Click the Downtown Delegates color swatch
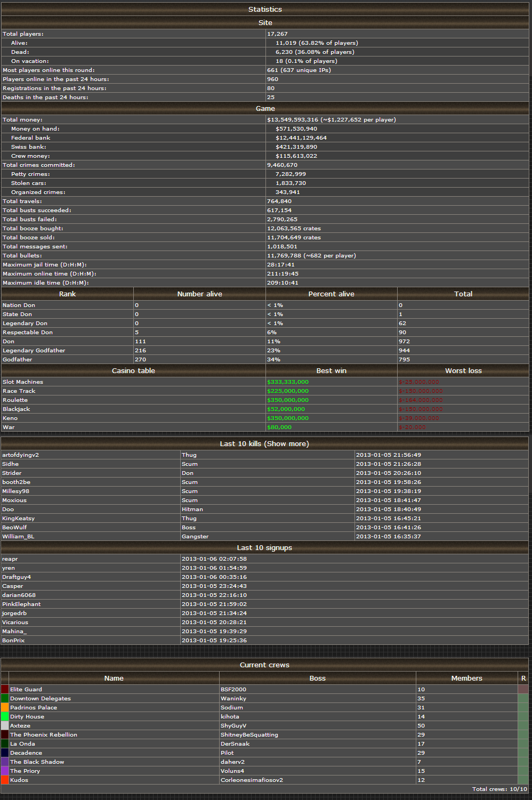 pos(5,698)
